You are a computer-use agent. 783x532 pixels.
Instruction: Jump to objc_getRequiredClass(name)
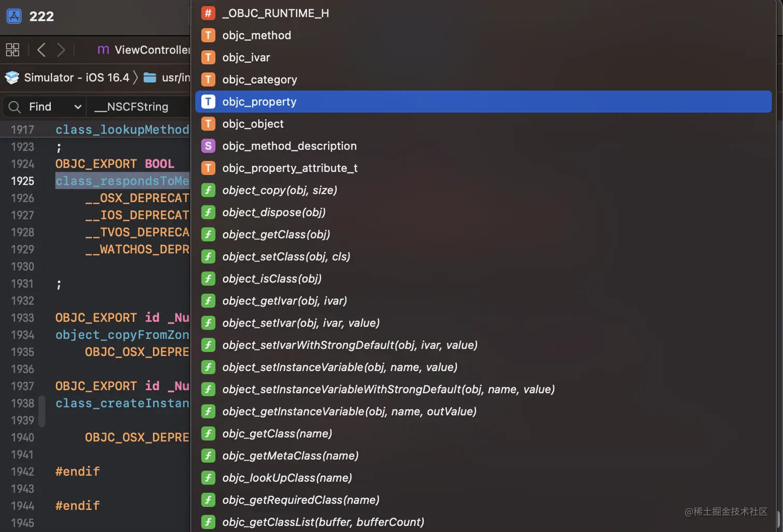click(x=483, y=500)
